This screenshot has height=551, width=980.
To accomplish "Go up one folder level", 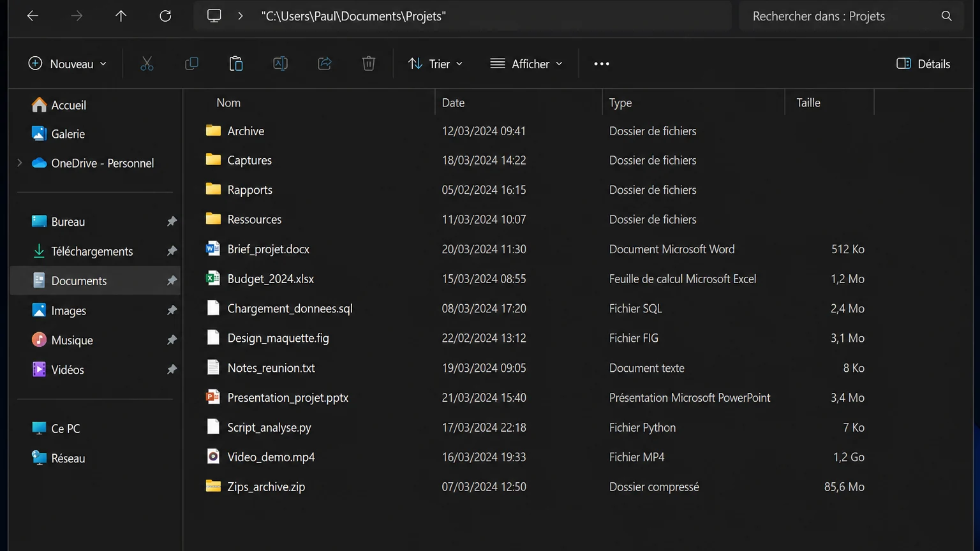I will 121,16.
